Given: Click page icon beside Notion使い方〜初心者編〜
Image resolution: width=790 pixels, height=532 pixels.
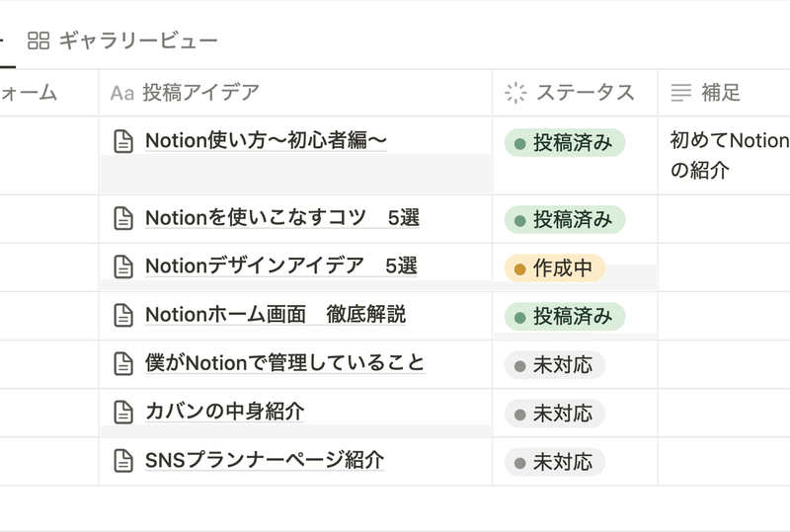Looking at the screenshot, I should click(123, 141).
